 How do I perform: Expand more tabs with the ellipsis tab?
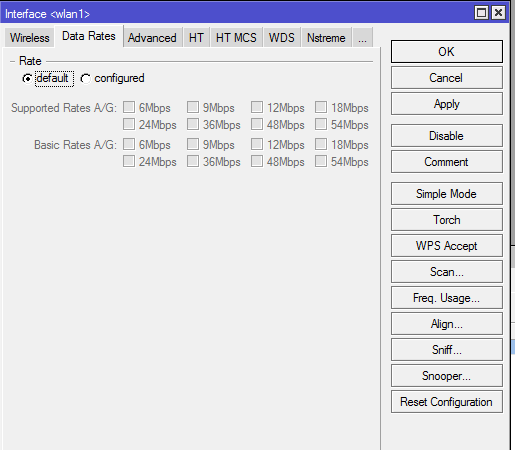coord(362,38)
